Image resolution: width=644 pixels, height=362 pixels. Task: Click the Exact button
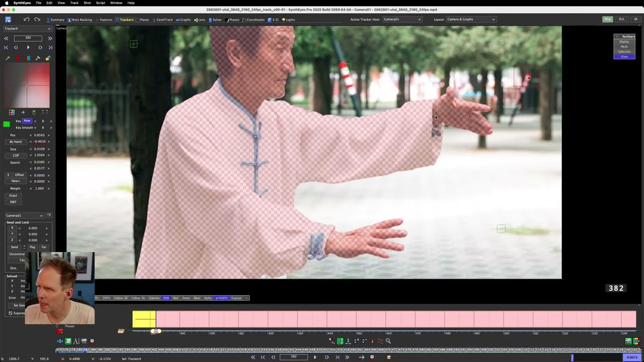click(13, 196)
